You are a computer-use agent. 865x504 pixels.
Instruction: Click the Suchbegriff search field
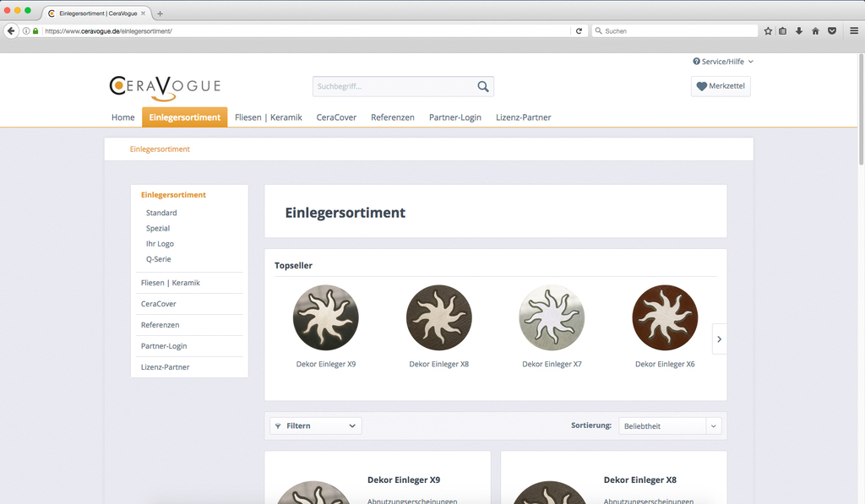[393, 86]
